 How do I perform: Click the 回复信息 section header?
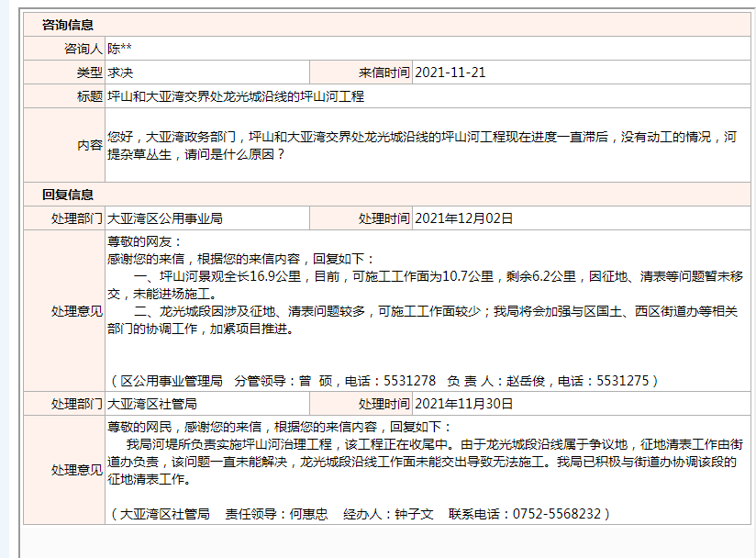click(x=68, y=195)
